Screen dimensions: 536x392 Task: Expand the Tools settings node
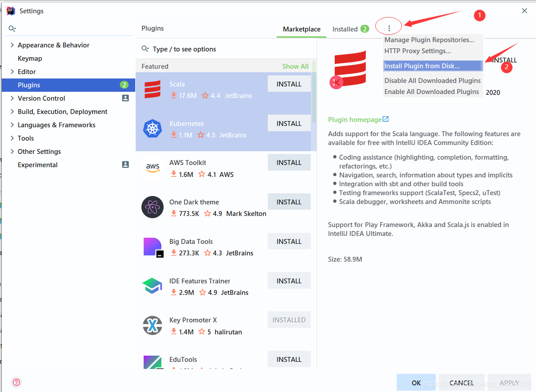pos(12,138)
